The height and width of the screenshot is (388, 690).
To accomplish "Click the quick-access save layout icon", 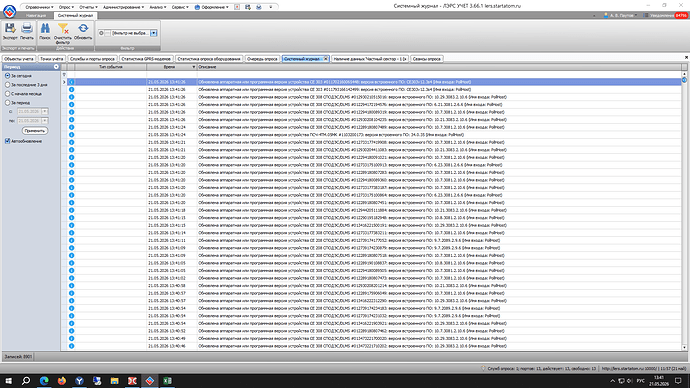I will click(248, 7).
